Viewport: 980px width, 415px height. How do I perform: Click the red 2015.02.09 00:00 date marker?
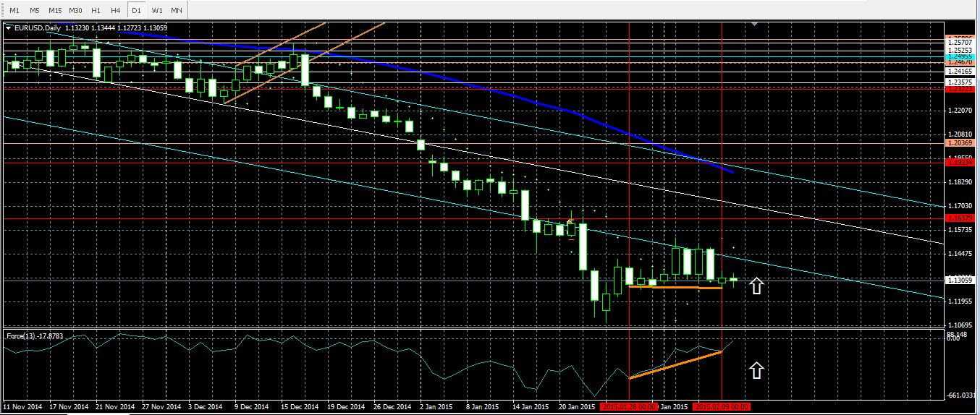tap(722, 407)
